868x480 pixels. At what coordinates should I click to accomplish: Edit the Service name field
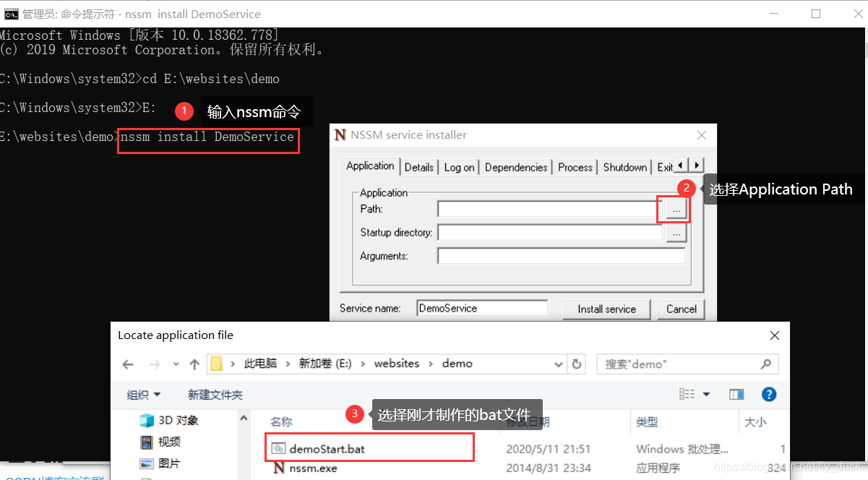pos(482,308)
